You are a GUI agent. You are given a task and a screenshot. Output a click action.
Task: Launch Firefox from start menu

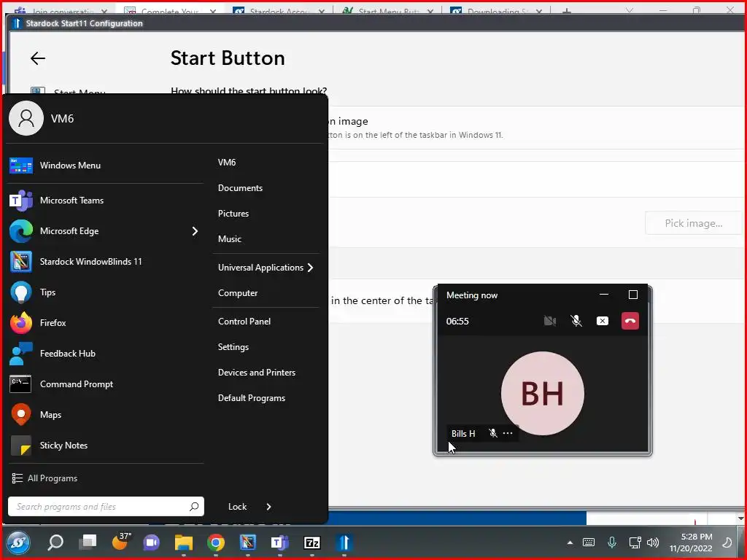(105, 323)
